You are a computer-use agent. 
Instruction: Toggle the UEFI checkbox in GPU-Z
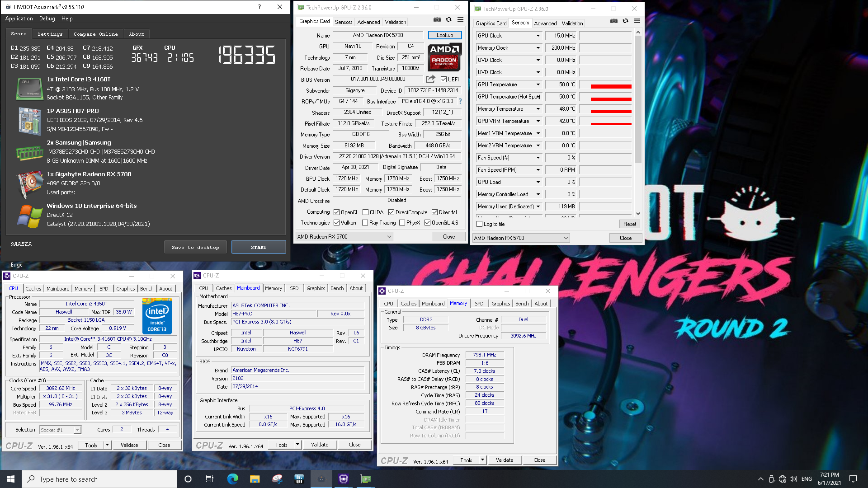pyautogui.click(x=443, y=80)
